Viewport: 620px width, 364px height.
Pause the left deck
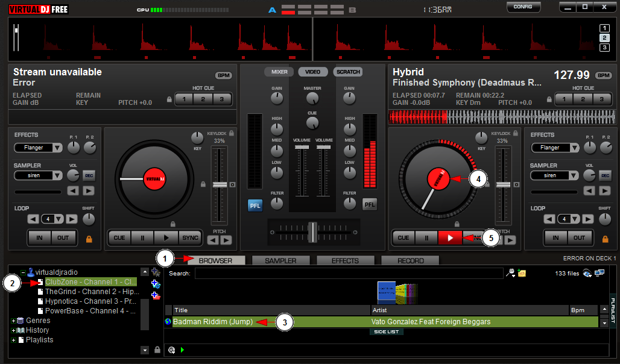click(143, 238)
